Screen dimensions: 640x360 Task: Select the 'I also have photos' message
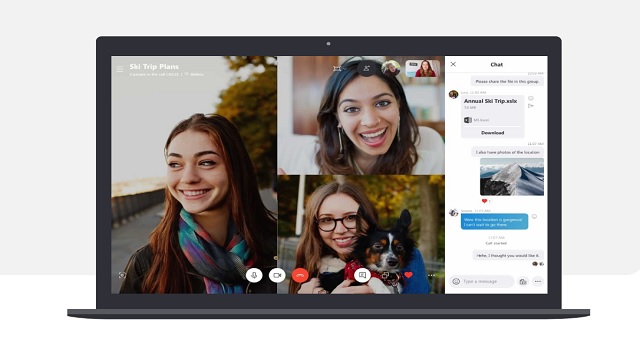(x=507, y=152)
